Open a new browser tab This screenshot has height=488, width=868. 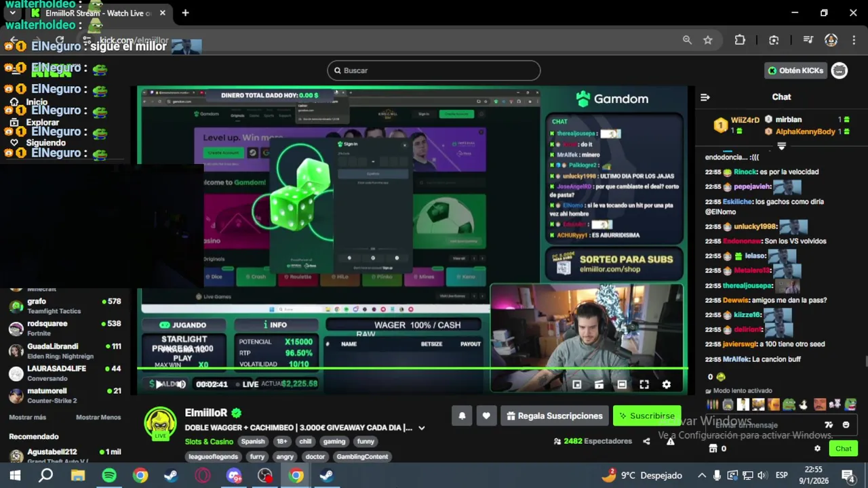pos(185,13)
